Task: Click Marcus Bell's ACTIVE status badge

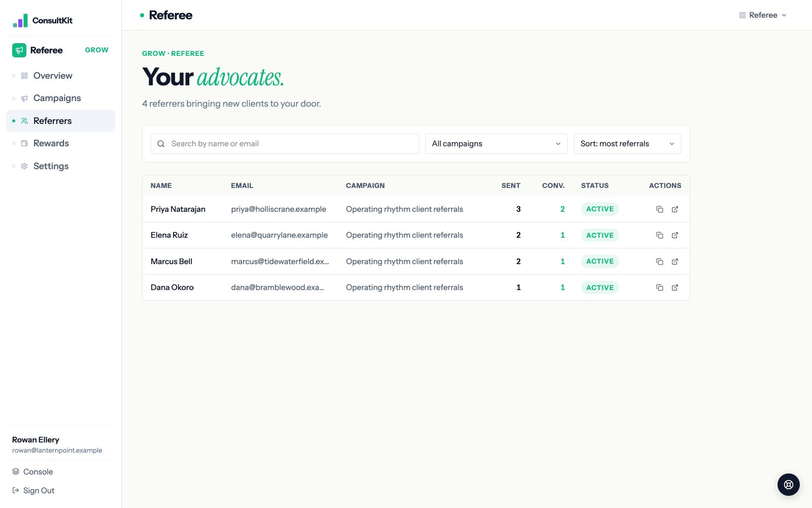Action: coord(600,262)
